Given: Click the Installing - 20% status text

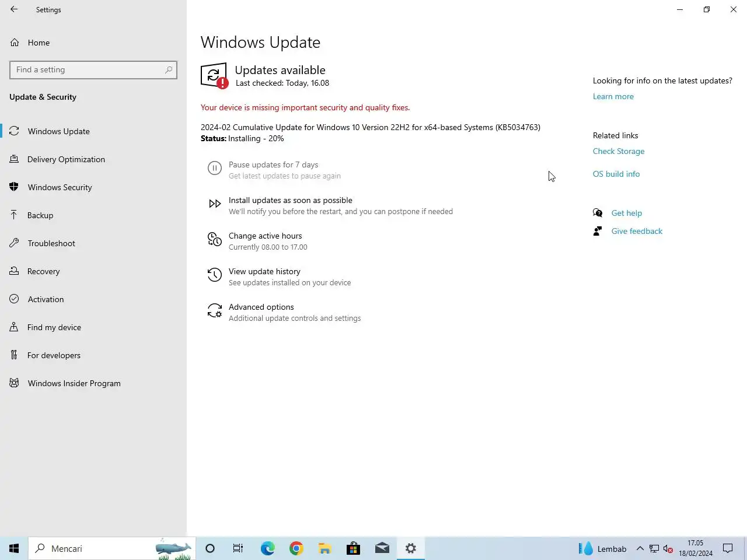Looking at the screenshot, I should pos(256,139).
